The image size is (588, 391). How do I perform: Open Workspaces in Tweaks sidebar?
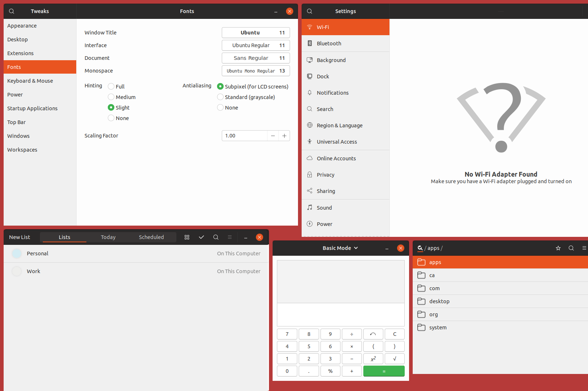(x=40, y=150)
